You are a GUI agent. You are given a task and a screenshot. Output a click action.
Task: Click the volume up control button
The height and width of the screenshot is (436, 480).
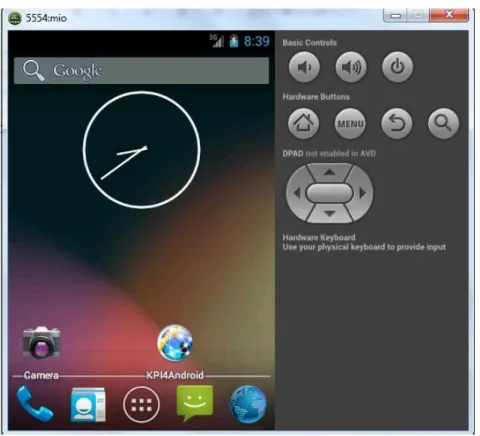351,67
